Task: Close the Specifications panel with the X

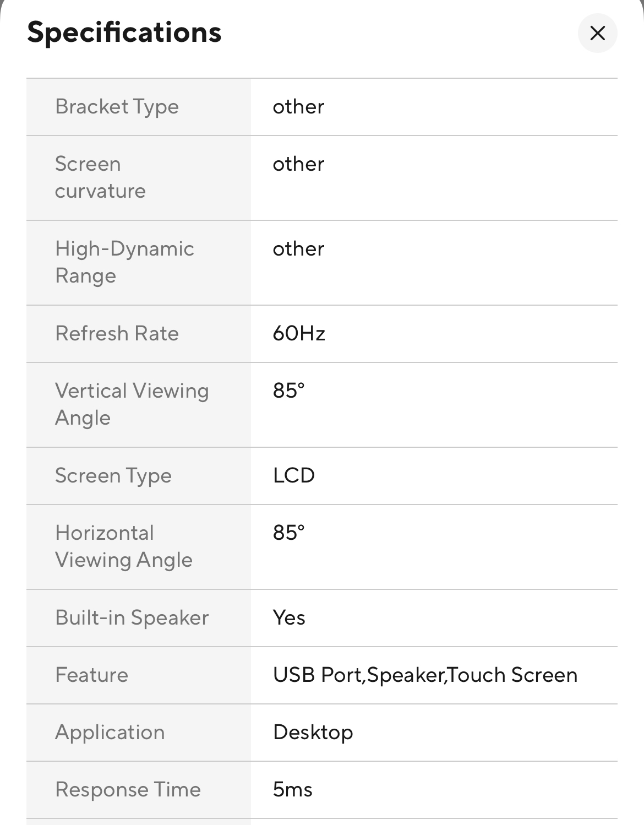Action: click(x=597, y=33)
